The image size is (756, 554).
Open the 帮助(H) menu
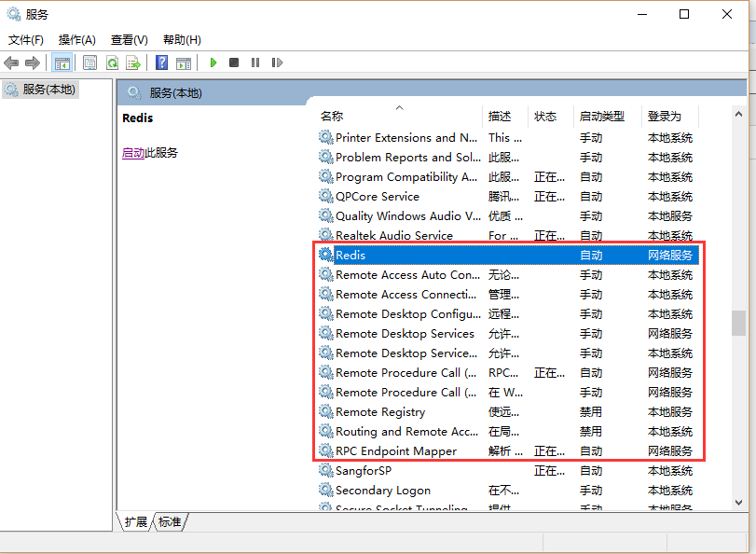(182, 39)
